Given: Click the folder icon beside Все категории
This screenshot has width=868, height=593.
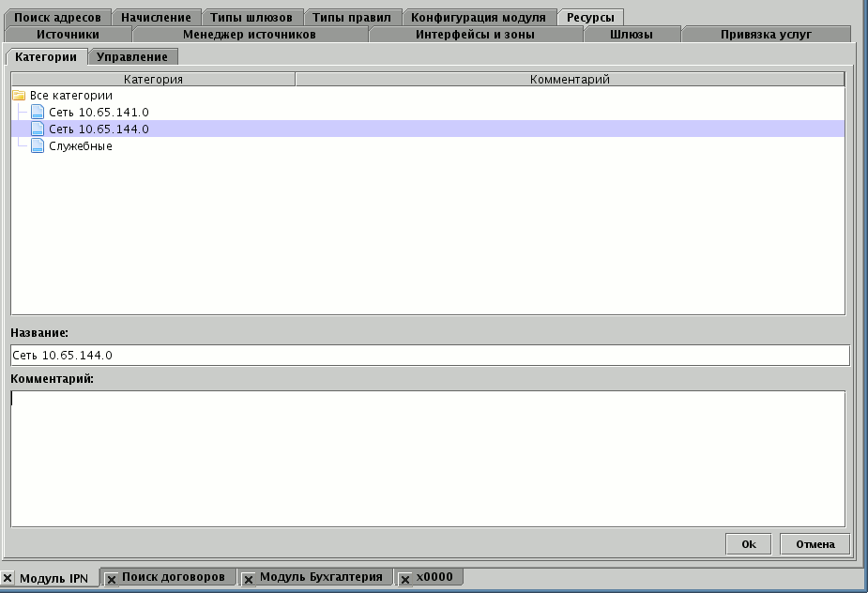Looking at the screenshot, I should tap(19, 96).
